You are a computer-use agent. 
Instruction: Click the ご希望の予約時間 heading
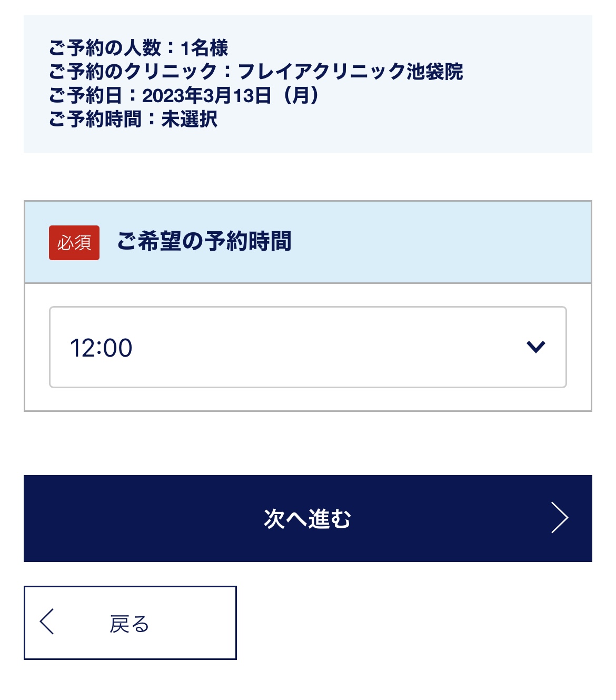pos(204,242)
